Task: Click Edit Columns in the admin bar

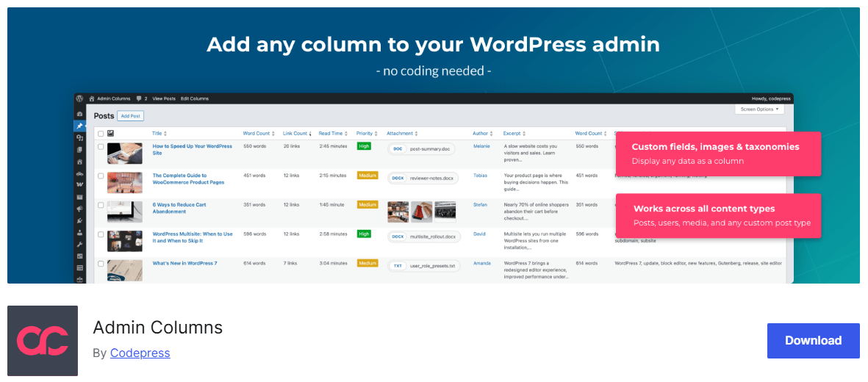Action: coord(195,98)
